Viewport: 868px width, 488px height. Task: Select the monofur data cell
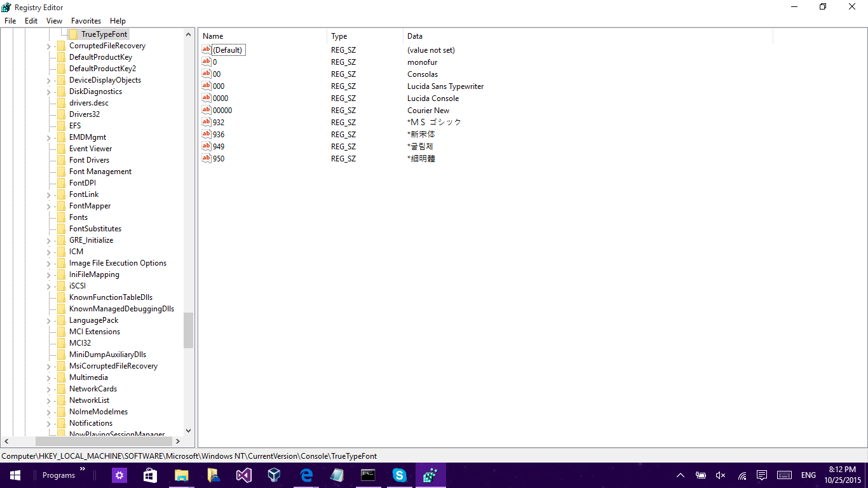422,62
